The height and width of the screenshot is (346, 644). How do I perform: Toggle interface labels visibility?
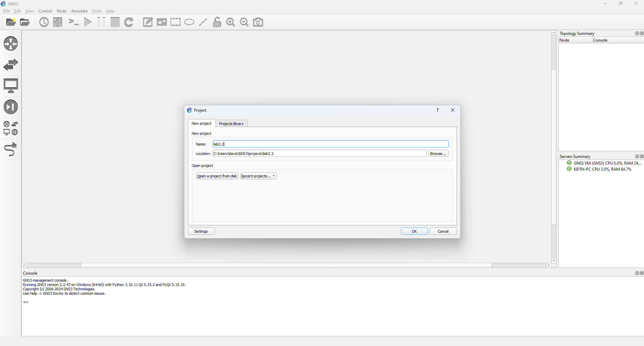57,22
